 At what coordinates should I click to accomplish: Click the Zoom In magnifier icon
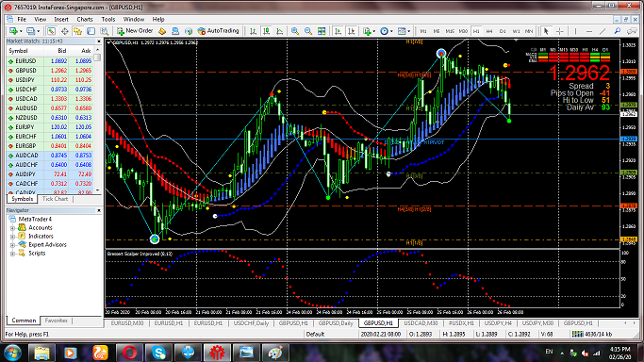[x=295, y=31]
